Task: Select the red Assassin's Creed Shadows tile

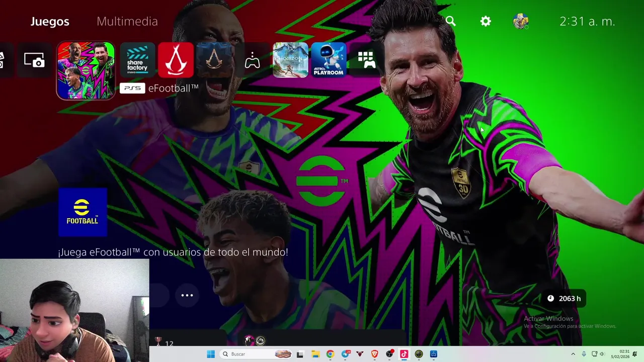Action: click(x=176, y=61)
